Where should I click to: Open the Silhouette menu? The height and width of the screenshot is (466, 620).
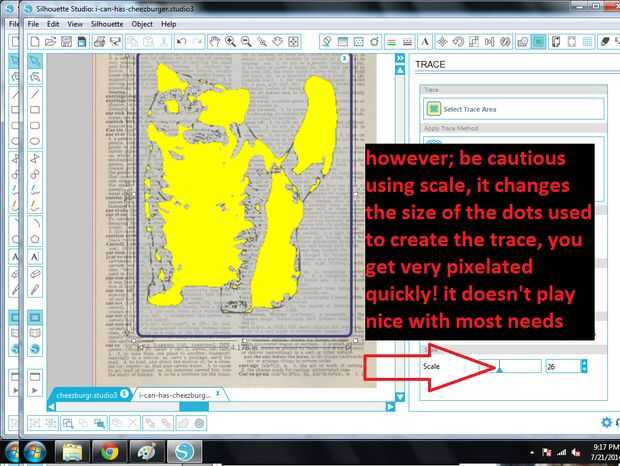(107, 24)
